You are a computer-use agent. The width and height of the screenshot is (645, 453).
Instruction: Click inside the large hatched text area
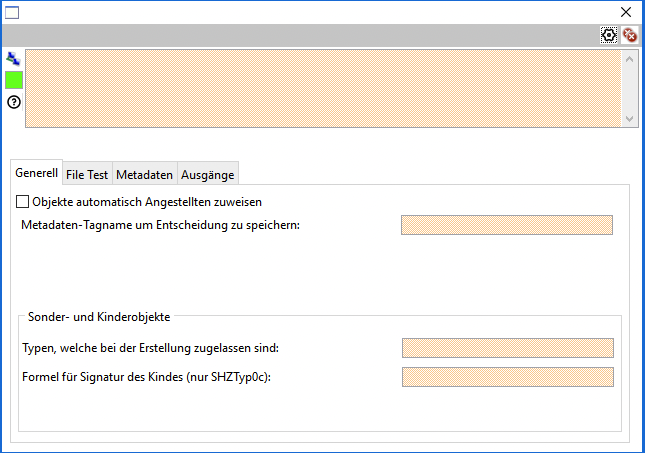coord(320,88)
